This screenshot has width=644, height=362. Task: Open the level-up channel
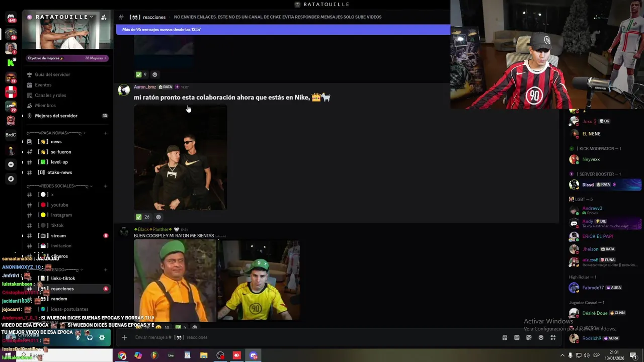coord(66,162)
